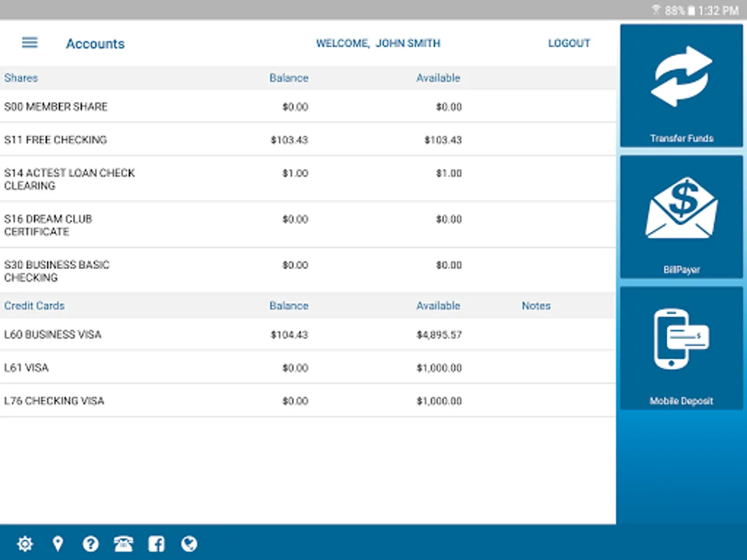747x560 pixels.
Task: Click Balance column header in Shares section
Action: click(x=289, y=78)
